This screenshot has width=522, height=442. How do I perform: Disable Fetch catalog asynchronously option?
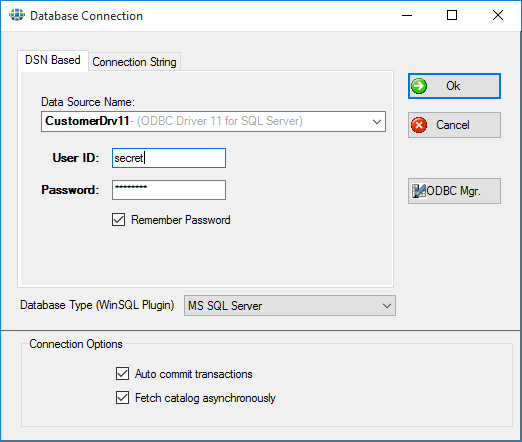click(x=122, y=398)
